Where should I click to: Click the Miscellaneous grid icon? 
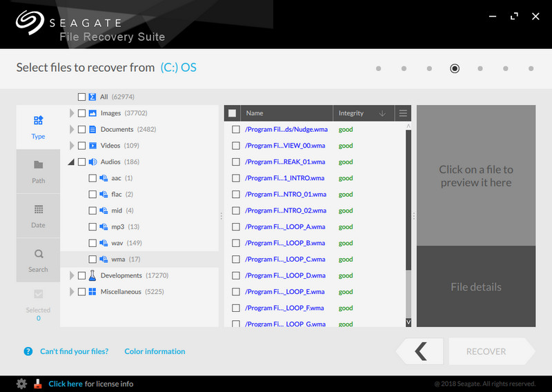click(92, 291)
